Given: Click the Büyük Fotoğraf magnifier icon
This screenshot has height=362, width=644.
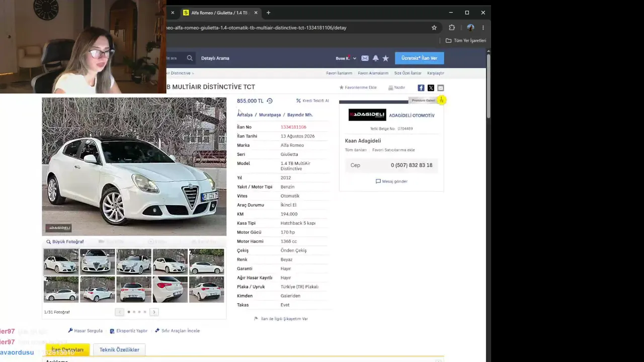Looking at the screenshot, I should click(x=49, y=242).
